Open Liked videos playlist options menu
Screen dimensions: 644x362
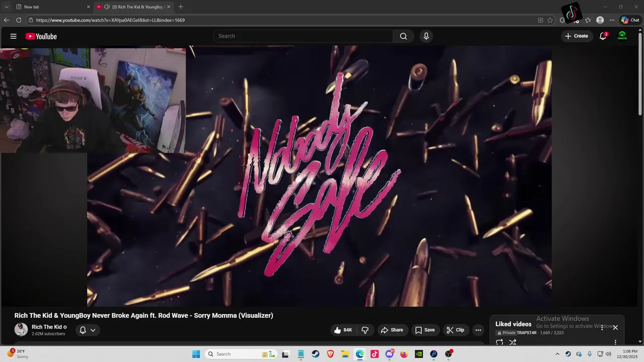point(615,342)
